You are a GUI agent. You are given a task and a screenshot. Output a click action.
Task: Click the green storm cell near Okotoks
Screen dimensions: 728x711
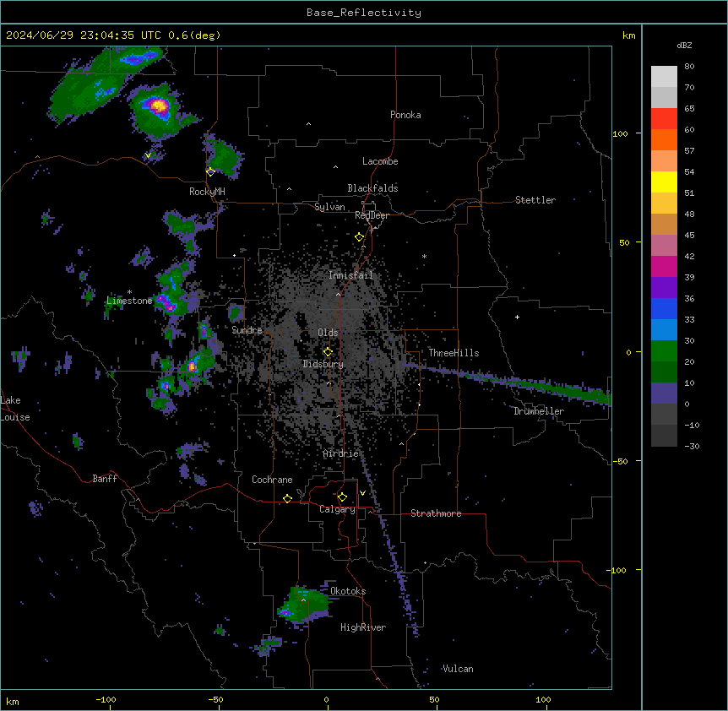coord(304,603)
